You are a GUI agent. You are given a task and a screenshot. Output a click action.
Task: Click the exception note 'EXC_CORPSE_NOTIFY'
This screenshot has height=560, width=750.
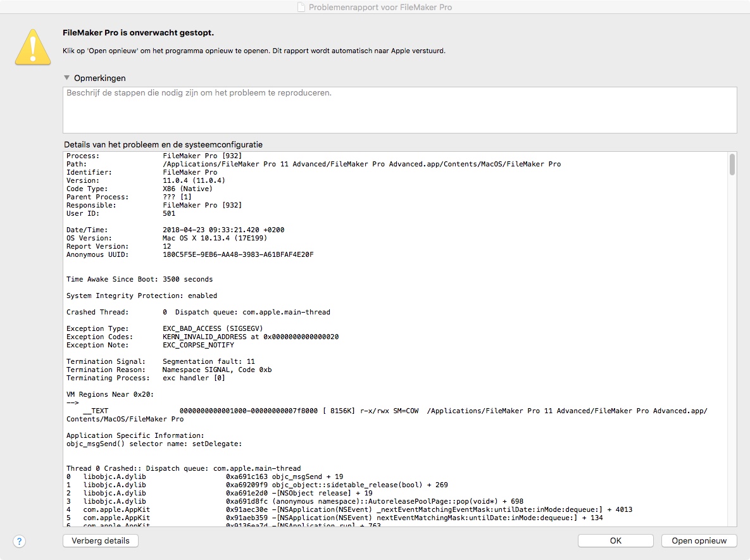pos(199,345)
